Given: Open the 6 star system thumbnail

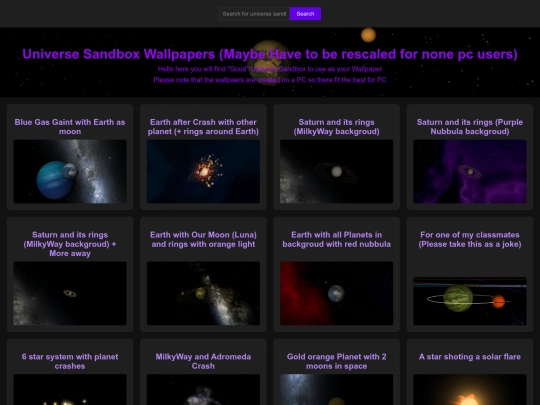Looking at the screenshot, I should pyautogui.click(x=70, y=390).
